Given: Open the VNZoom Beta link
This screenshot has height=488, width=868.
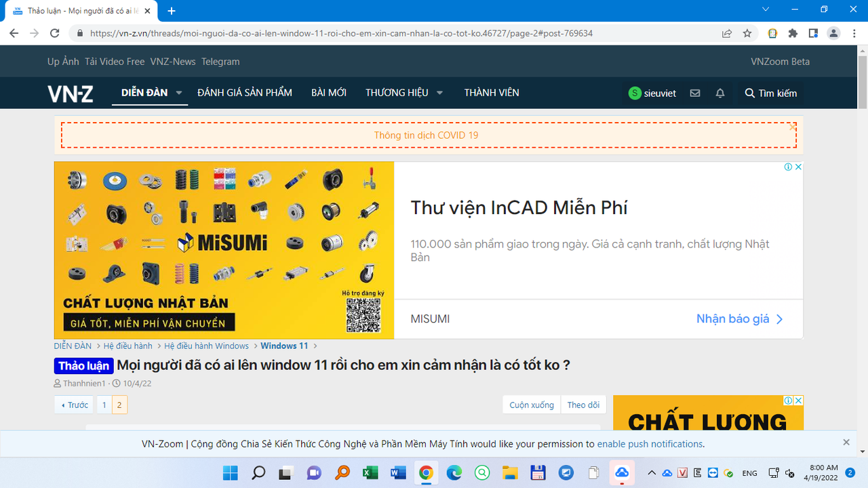Looking at the screenshot, I should tap(780, 62).
